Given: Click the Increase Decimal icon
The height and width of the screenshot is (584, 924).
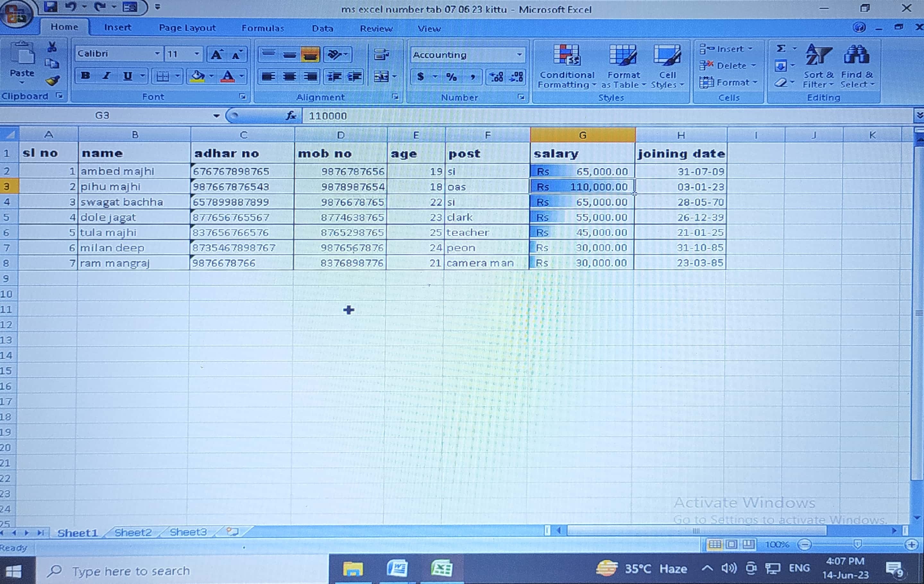Looking at the screenshot, I should pos(496,77).
